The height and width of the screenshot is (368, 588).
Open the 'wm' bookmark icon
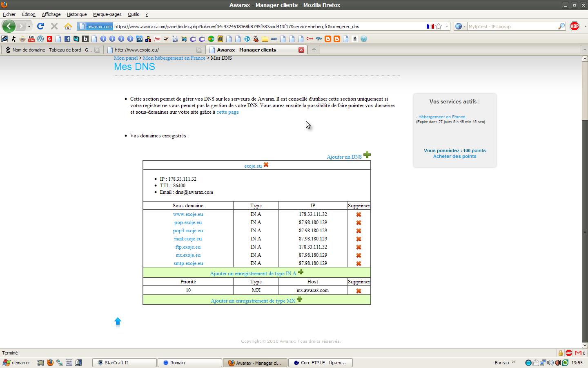[274, 39]
